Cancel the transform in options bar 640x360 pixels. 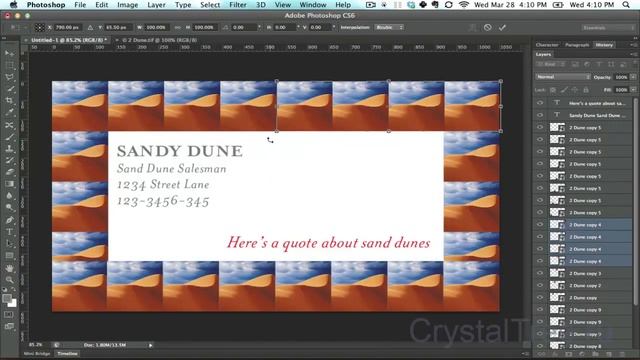[x=487, y=27]
